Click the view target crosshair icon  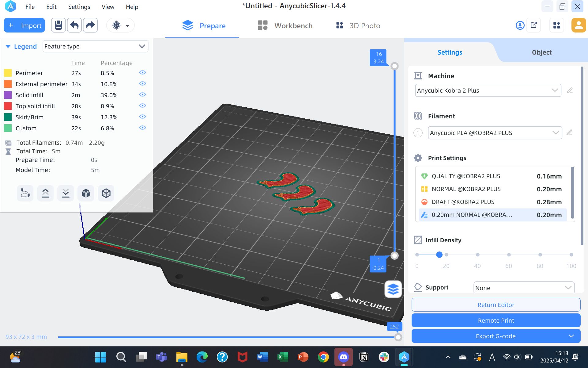(x=116, y=25)
